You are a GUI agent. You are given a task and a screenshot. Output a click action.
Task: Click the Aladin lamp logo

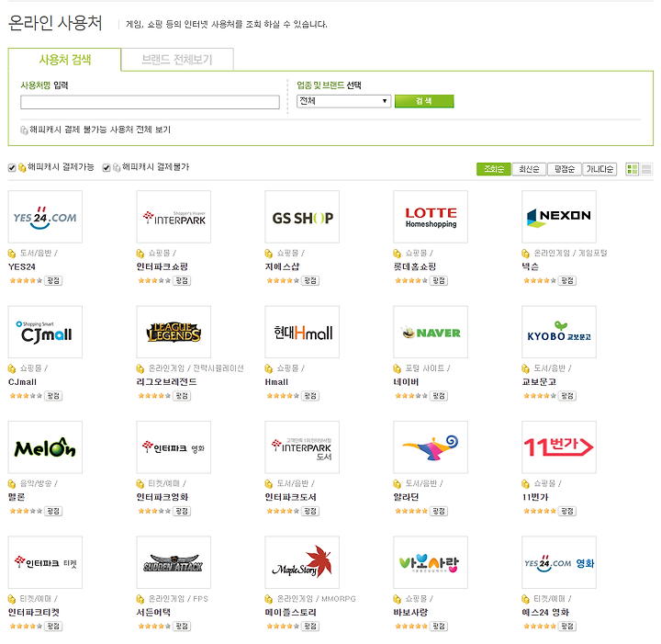(x=431, y=447)
